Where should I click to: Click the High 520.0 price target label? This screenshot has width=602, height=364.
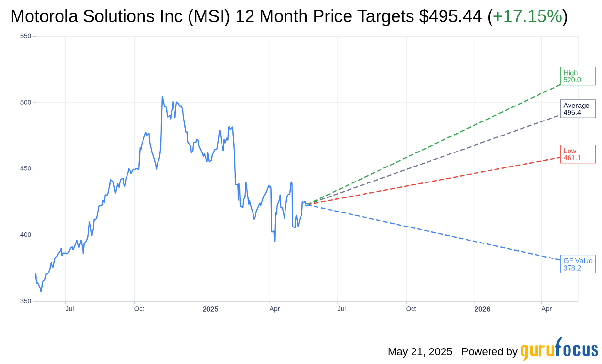[x=578, y=76]
